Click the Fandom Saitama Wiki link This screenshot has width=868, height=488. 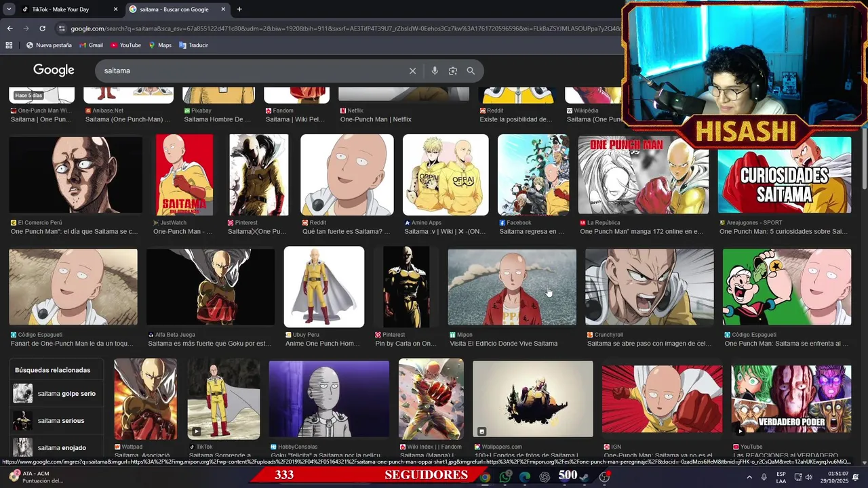295,119
